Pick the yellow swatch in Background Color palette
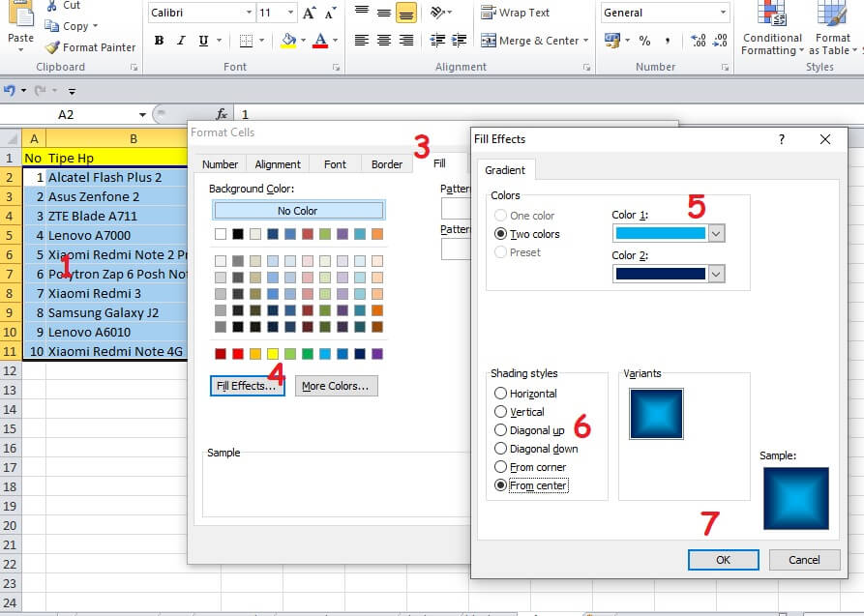 tap(272, 353)
